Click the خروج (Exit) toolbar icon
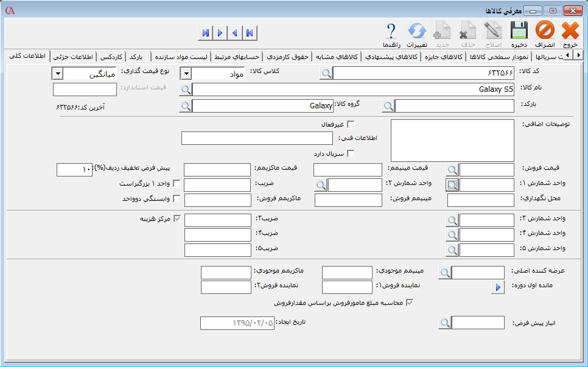 click(570, 34)
